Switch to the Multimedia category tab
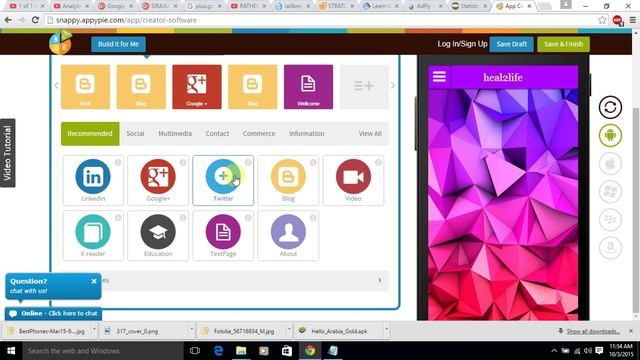 pos(175,133)
